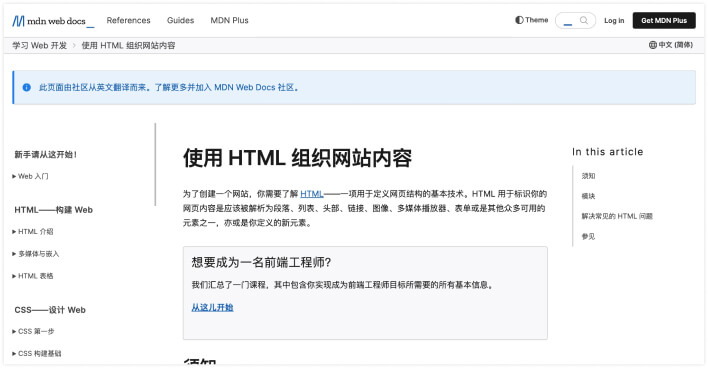Click the 想要成为一名前端工程师? heading

(261, 262)
